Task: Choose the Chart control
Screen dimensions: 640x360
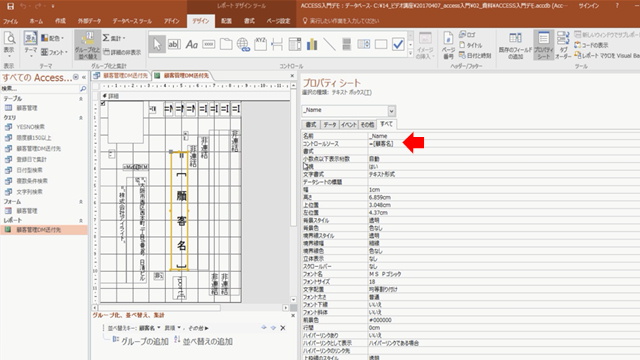Action: click(312, 44)
